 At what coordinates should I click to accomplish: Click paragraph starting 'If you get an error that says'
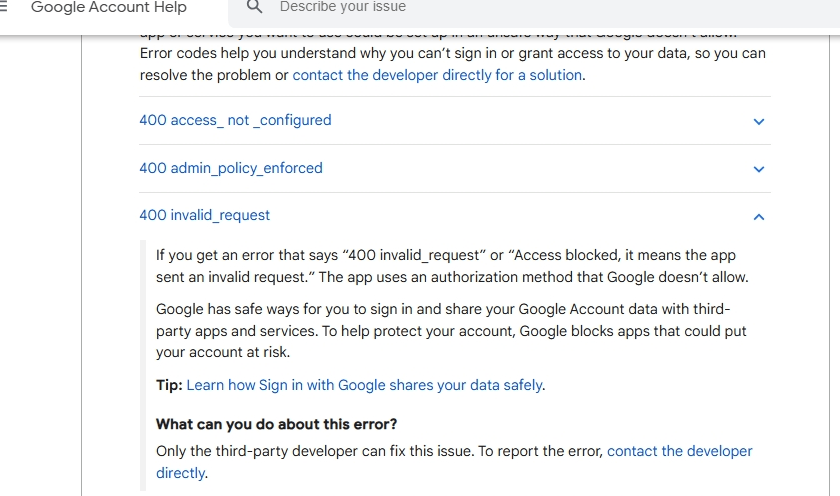452,266
